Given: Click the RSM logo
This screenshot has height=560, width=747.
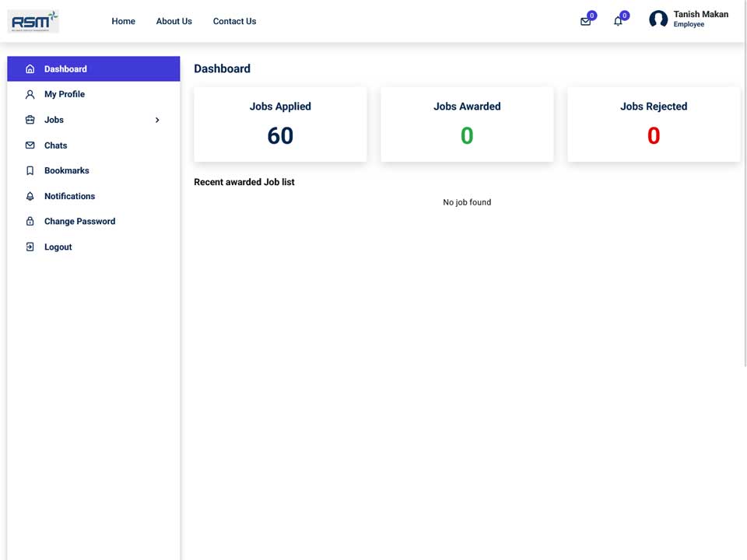Looking at the screenshot, I should click(33, 22).
